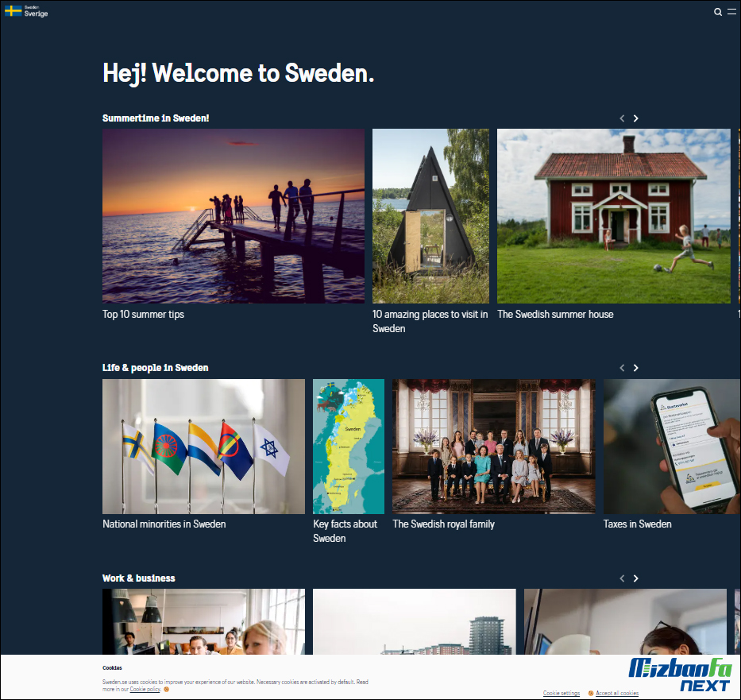
Task: Click 10 amazing places to visit in Sweden
Action: click(430, 322)
